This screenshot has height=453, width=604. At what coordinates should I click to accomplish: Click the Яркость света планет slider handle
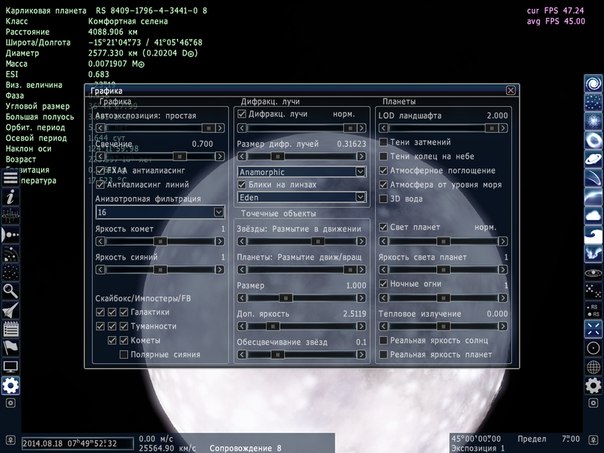tap(443, 270)
